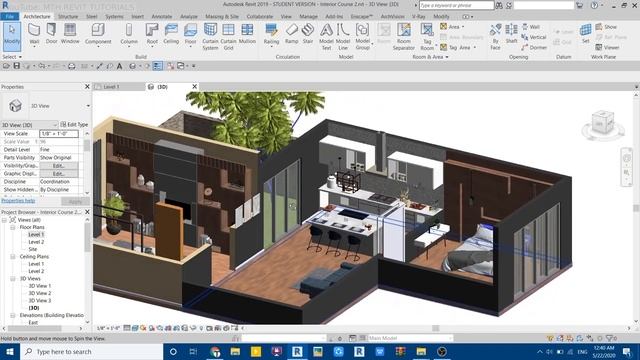Select the Window tool
640x360 pixels.
(70, 33)
